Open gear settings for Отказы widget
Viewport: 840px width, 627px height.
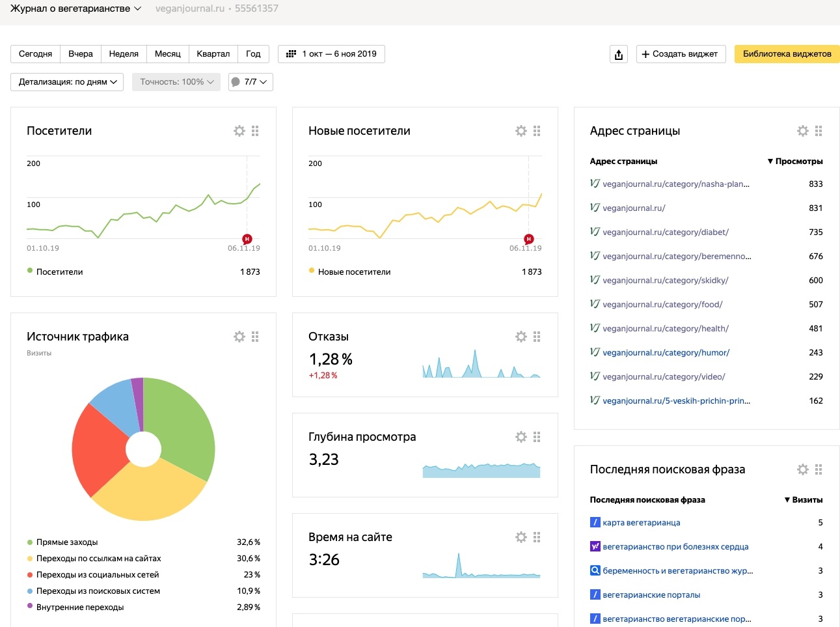coord(521,337)
